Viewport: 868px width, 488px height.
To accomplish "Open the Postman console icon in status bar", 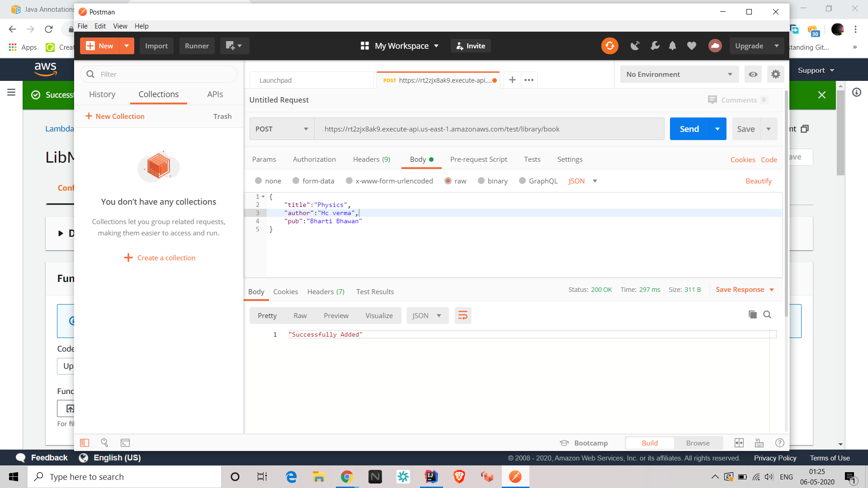I will [x=125, y=443].
